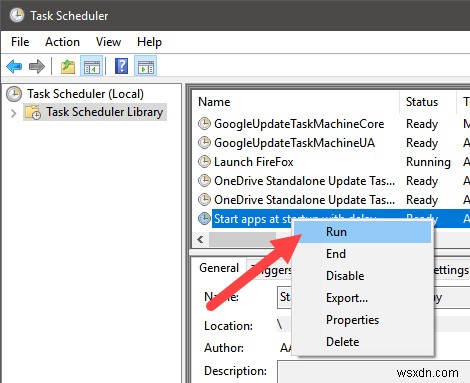Click the clock icon of Start apps at startup task
Image resolution: width=470 pixels, height=383 pixels.
click(x=204, y=219)
